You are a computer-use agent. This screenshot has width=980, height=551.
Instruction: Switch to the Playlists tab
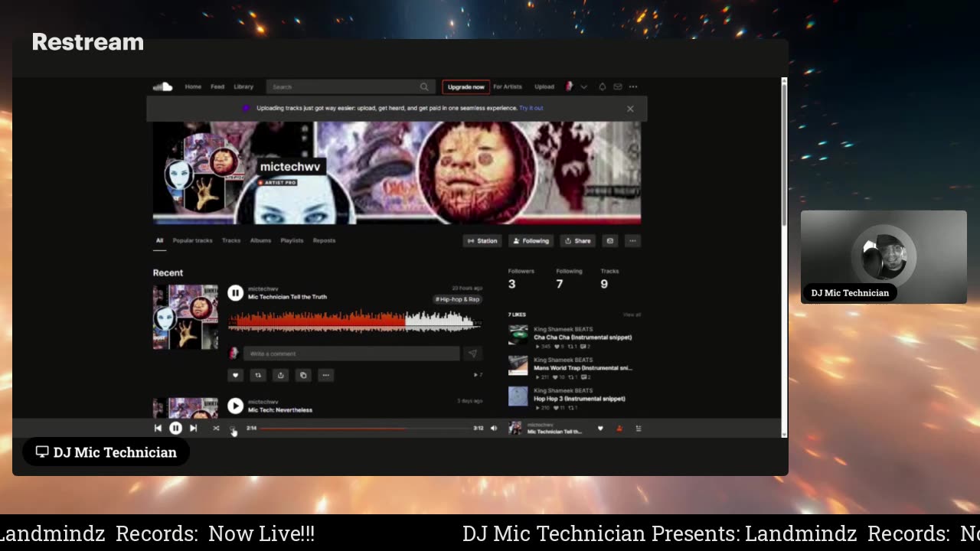click(x=292, y=240)
